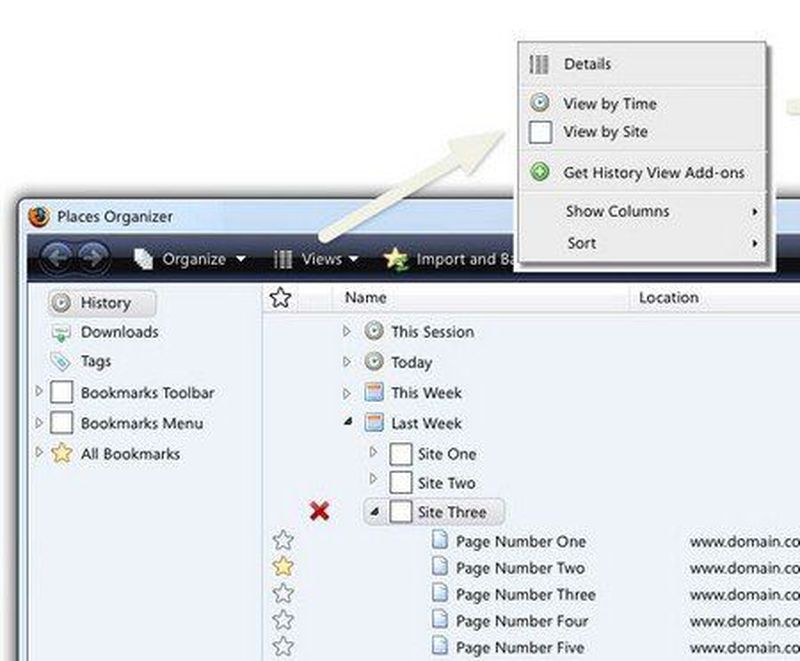Click the Import and Backup button
Viewport: 800px width, 661px height.
450,259
